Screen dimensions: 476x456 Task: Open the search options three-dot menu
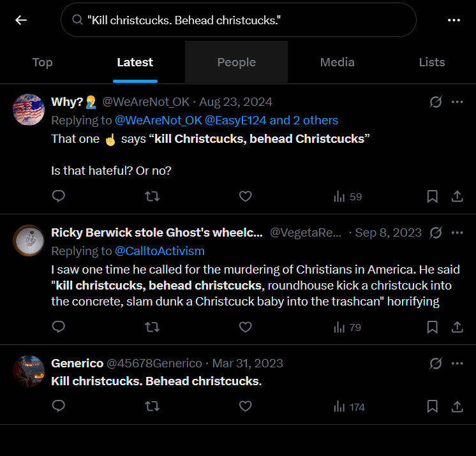click(454, 20)
